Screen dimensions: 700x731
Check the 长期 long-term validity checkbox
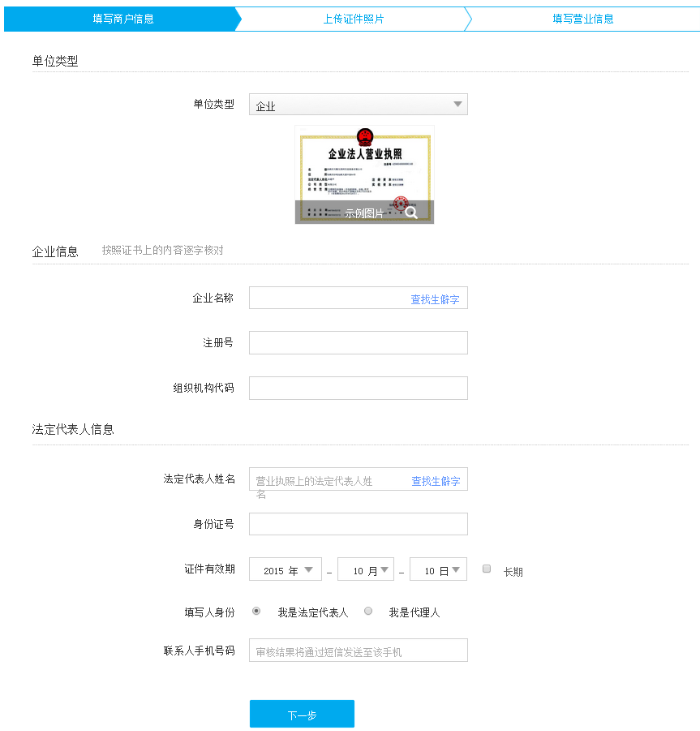click(487, 568)
